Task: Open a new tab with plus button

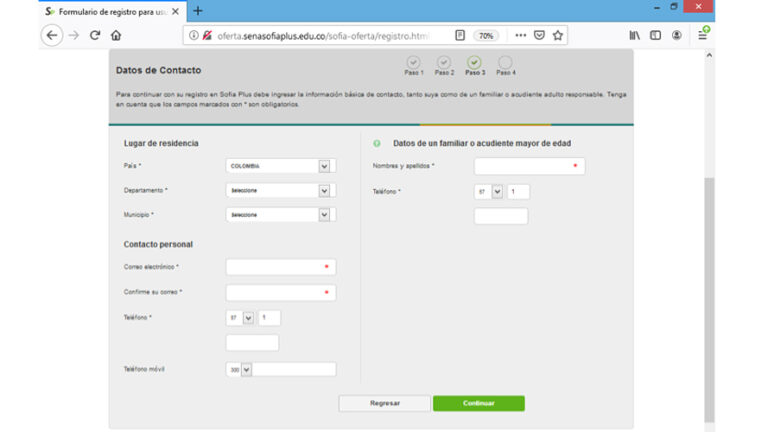Action: coord(197,10)
